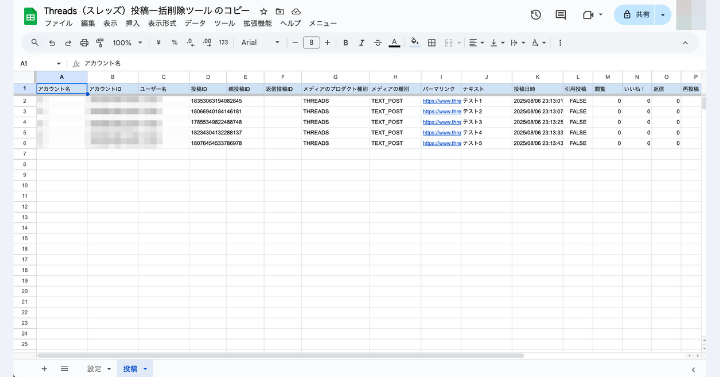Star this spreadsheet
720x377 pixels.
pyautogui.click(x=264, y=11)
